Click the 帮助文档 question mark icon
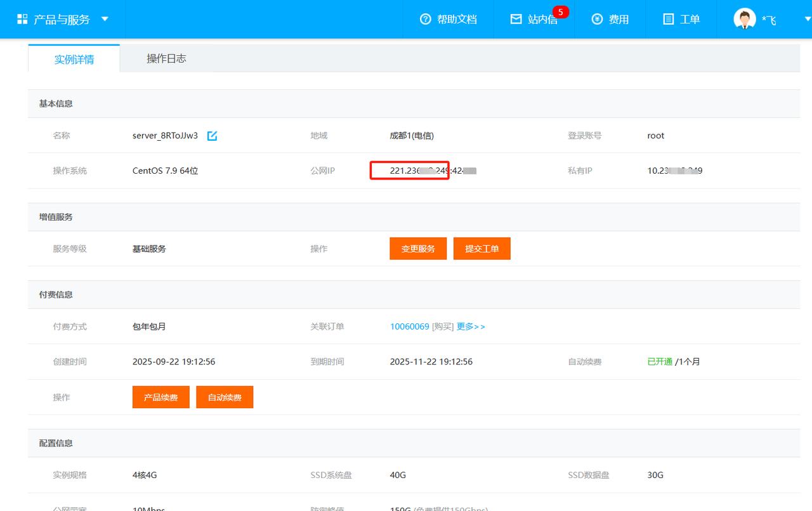 pos(426,19)
